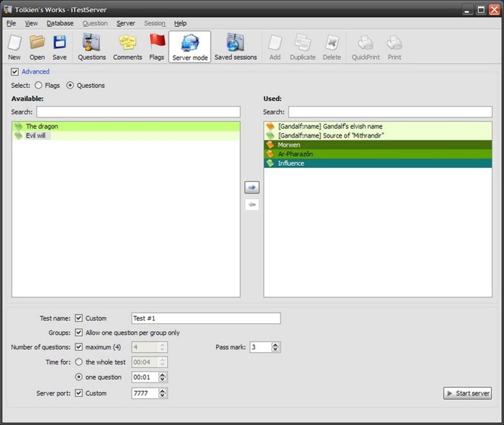Click the Delete toolbar icon

[x=332, y=47]
